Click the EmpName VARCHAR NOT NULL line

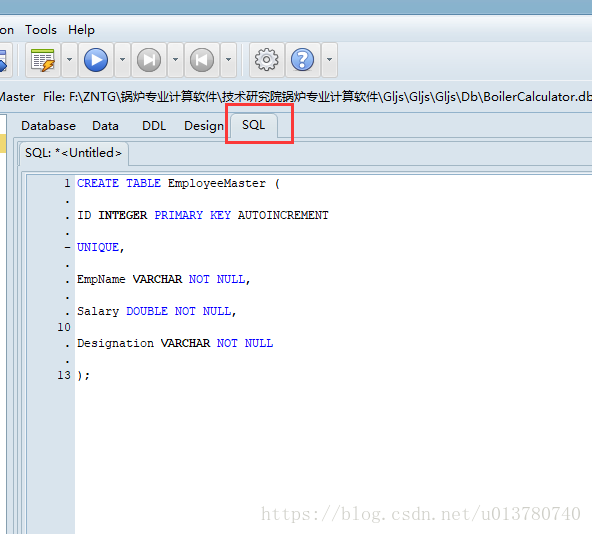pyautogui.click(x=163, y=279)
